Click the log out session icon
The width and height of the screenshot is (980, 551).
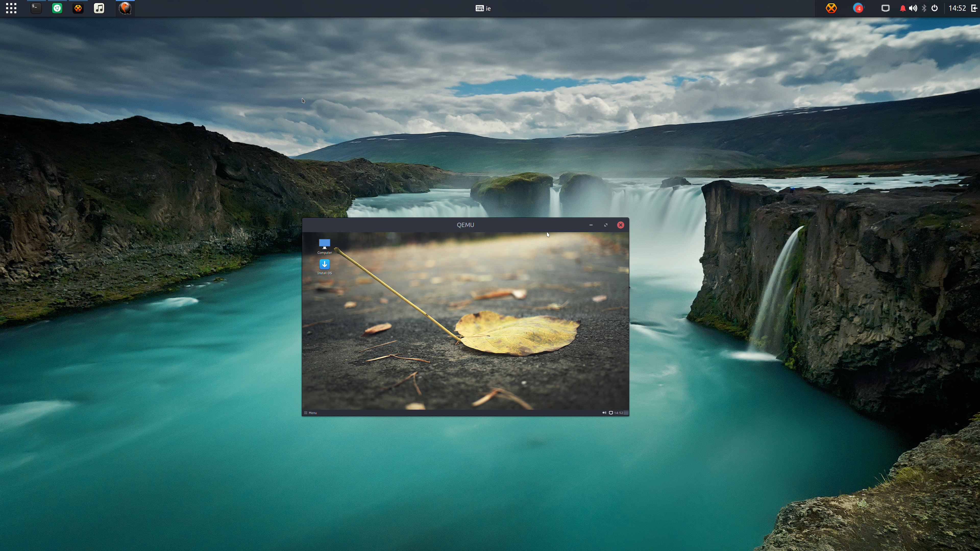[x=975, y=8]
